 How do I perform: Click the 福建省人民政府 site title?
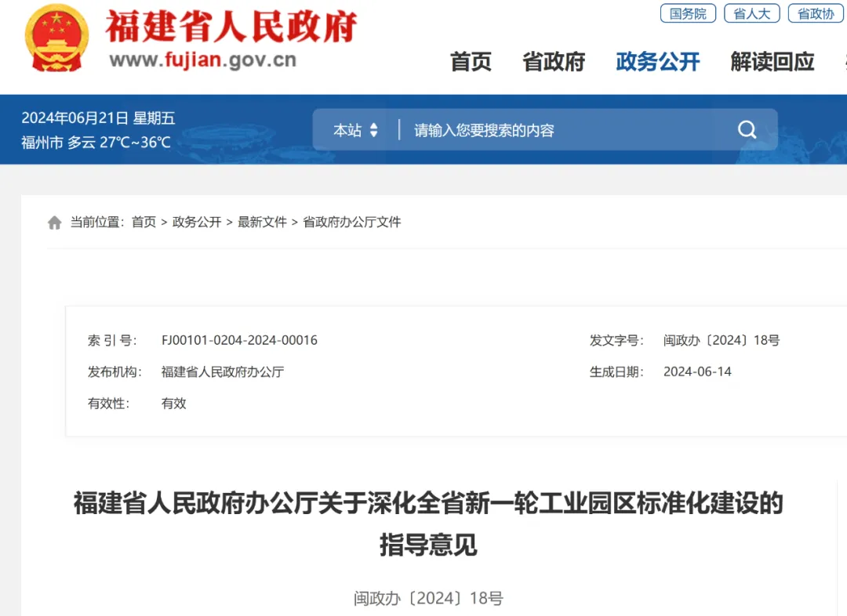(x=231, y=27)
